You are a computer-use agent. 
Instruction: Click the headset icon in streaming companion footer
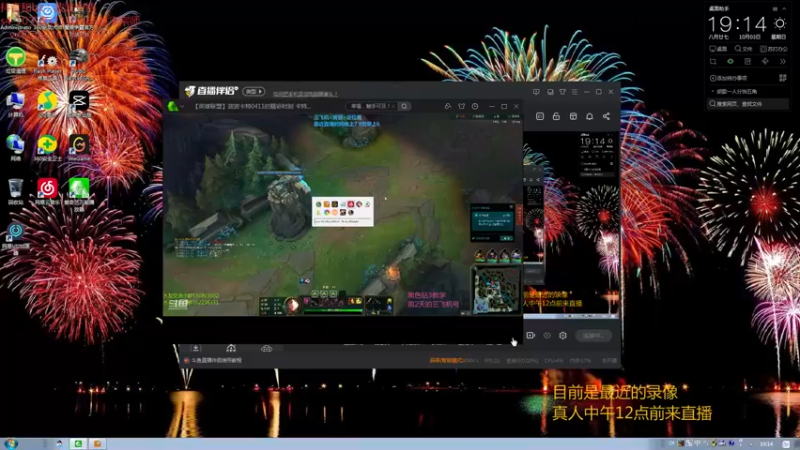pyautogui.click(x=231, y=348)
